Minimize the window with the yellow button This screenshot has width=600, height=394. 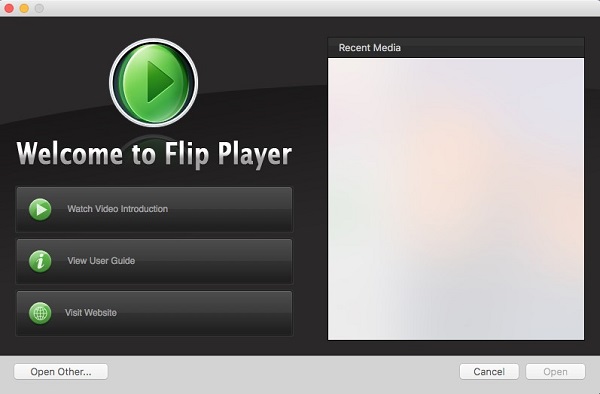pyautogui.click(x=24, y=8)
